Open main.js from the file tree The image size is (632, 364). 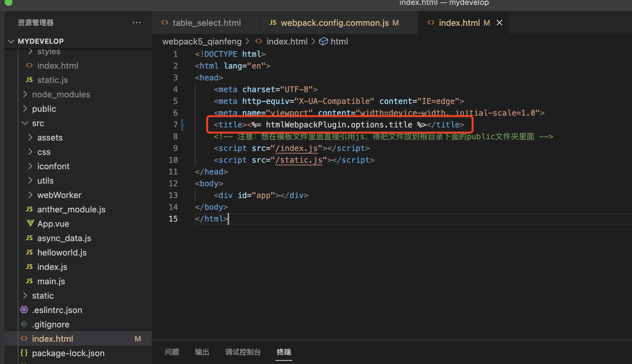(51, 281)
